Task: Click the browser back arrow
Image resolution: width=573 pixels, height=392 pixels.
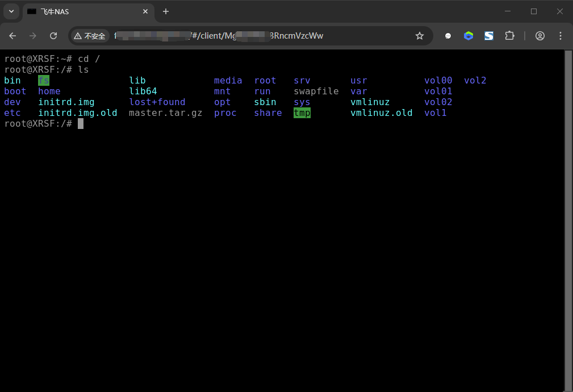Action: [12, 36]
